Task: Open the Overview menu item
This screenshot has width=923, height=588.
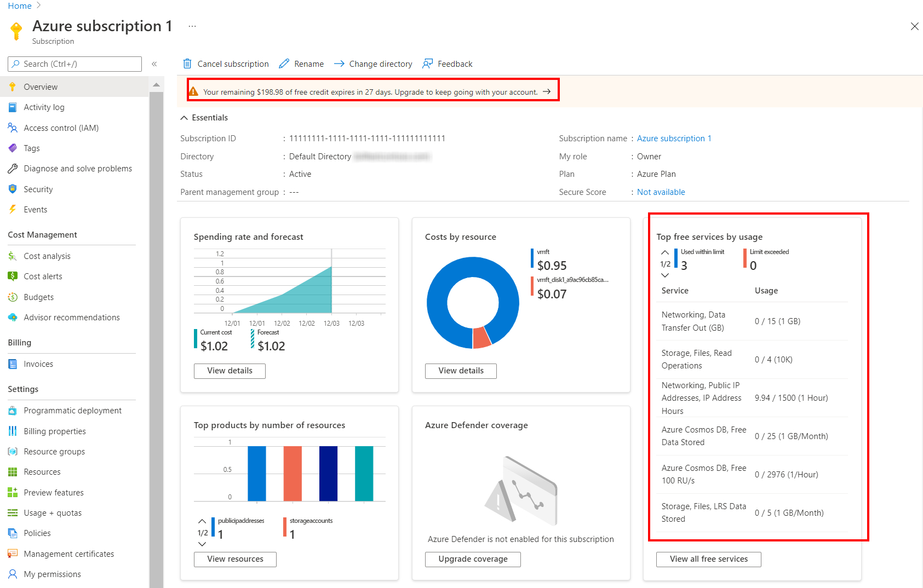Action: pos(74,87)
